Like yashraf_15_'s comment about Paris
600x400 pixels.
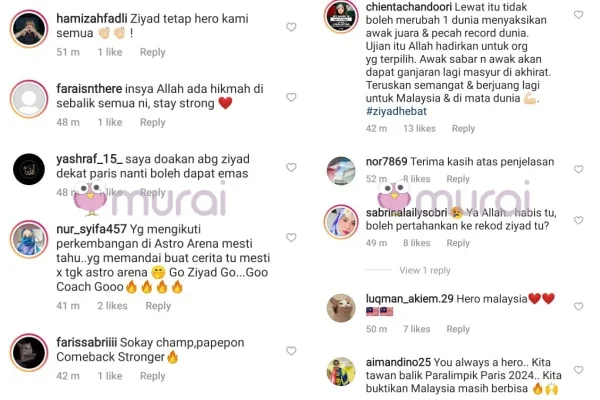click(x=291, y=167)
